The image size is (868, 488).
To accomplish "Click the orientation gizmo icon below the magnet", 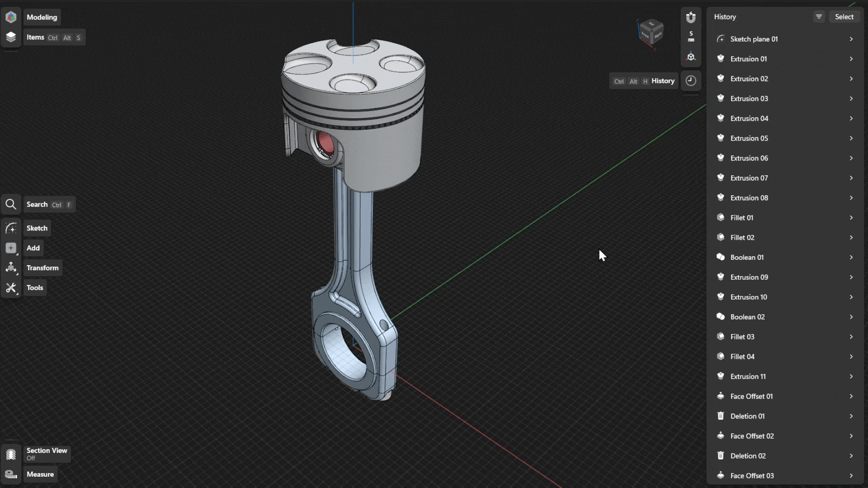I will pyautogui.click(x=691, y=56).
